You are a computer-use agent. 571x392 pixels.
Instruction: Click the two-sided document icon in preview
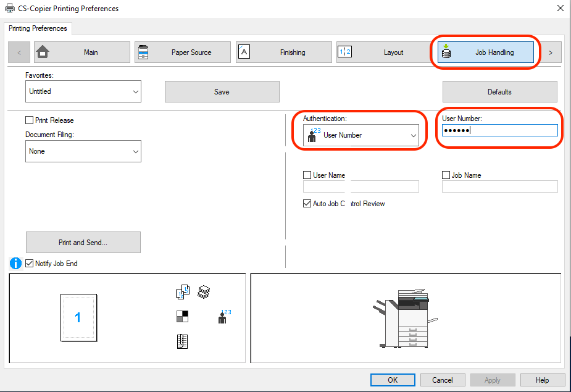click(183, 293)
